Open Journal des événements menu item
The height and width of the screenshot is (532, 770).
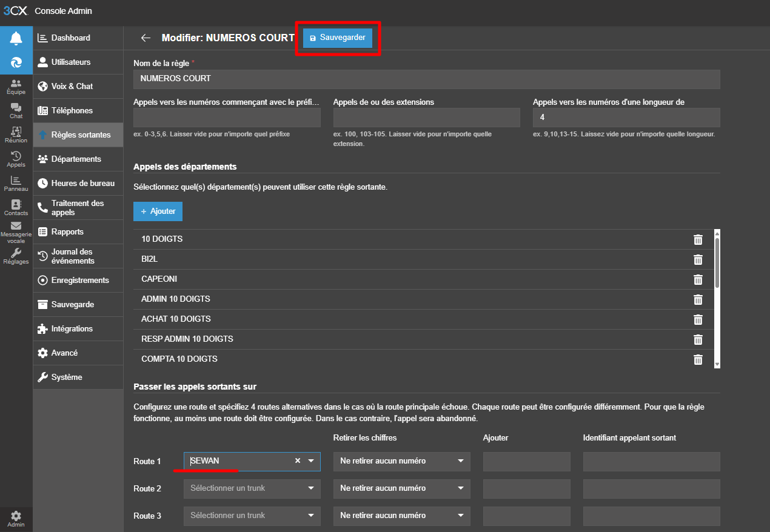tap(78, 256)
